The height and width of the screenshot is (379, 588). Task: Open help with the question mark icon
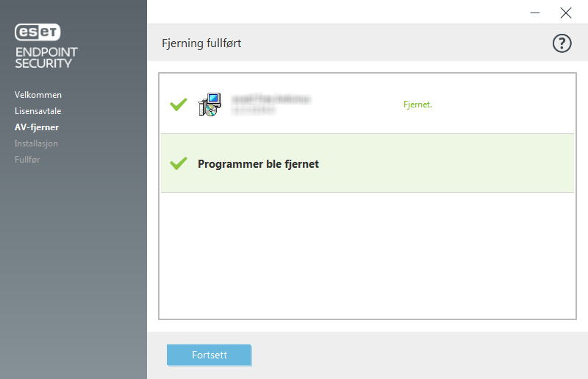click(x=562, y=43)
